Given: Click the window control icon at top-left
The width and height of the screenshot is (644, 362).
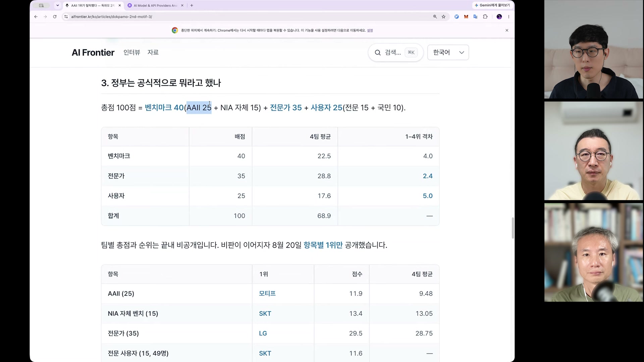Looking at the screenshot, I should click(x=42, y=5).
